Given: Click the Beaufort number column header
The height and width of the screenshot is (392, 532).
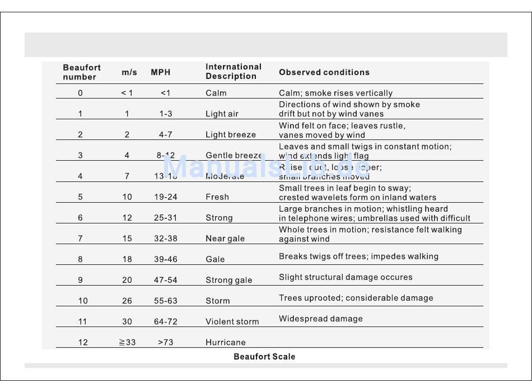Looking at the screenshot, I should pyautogui.click(x=82, y=72).
